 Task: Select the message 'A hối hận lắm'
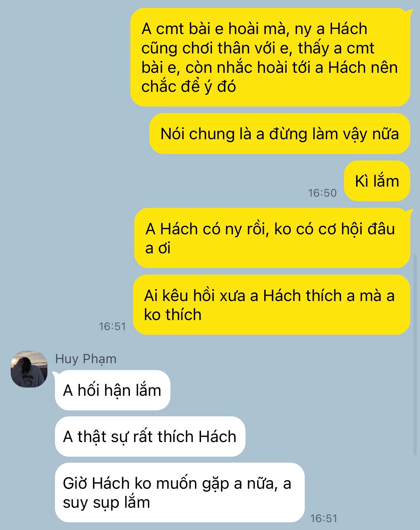(112, 390)
